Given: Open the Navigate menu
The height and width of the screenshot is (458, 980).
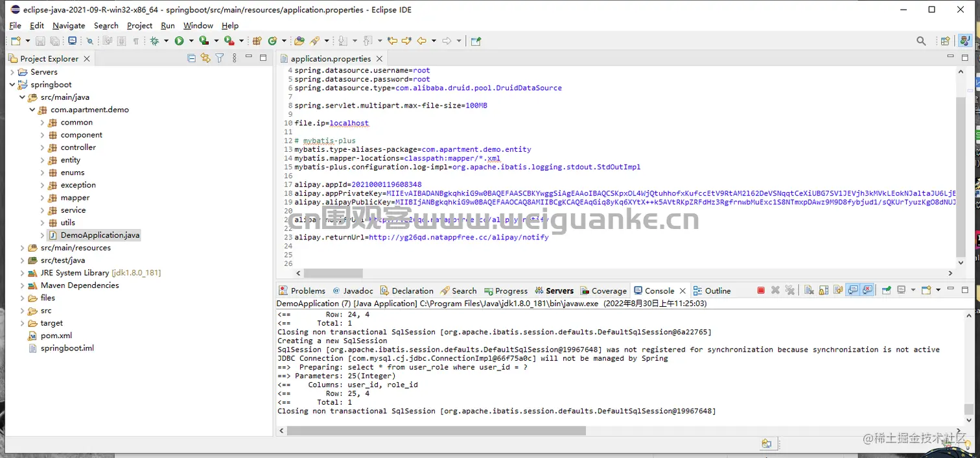Looking at the screenshot, I should click(x=69, y=25).
